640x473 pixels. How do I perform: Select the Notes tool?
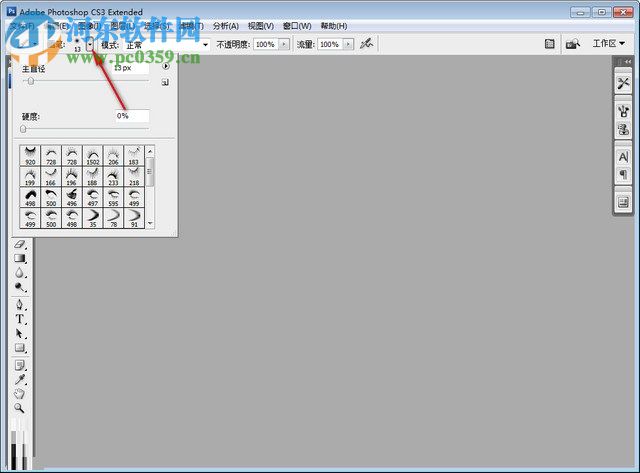click(x=20, y=365)
